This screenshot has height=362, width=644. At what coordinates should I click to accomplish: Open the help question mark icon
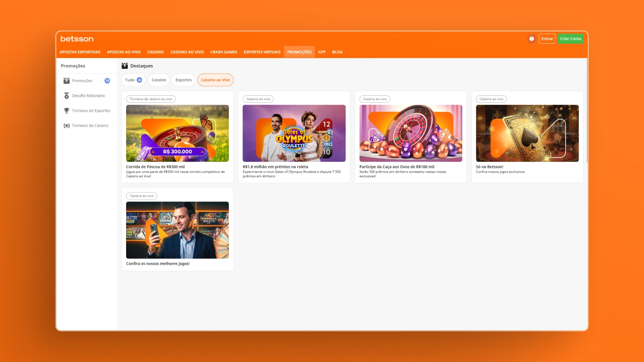(x=532, y=39)
